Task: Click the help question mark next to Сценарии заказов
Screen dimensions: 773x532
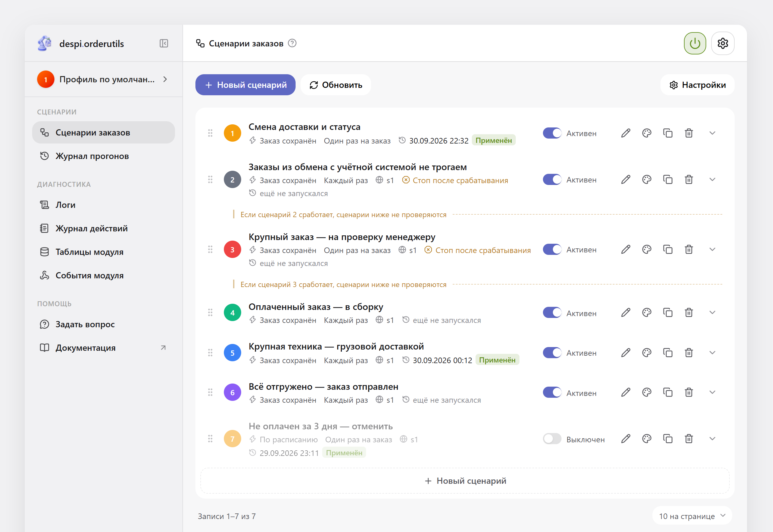Action: 292,43
